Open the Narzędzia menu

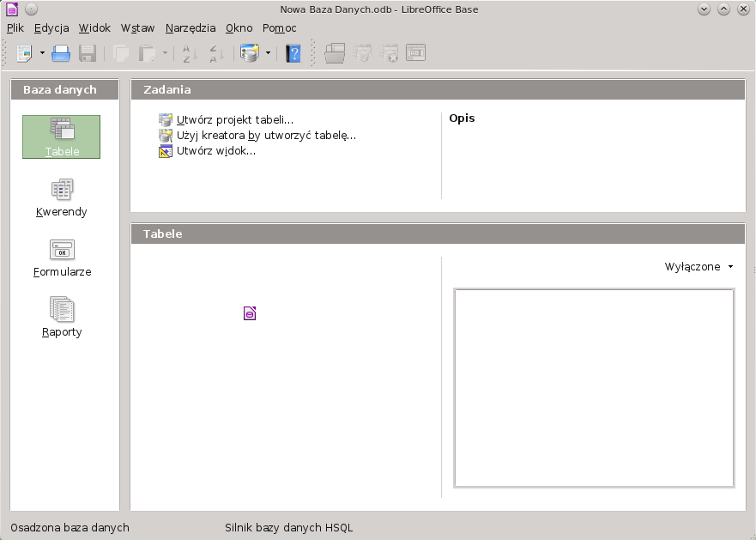tap(191, 28)
